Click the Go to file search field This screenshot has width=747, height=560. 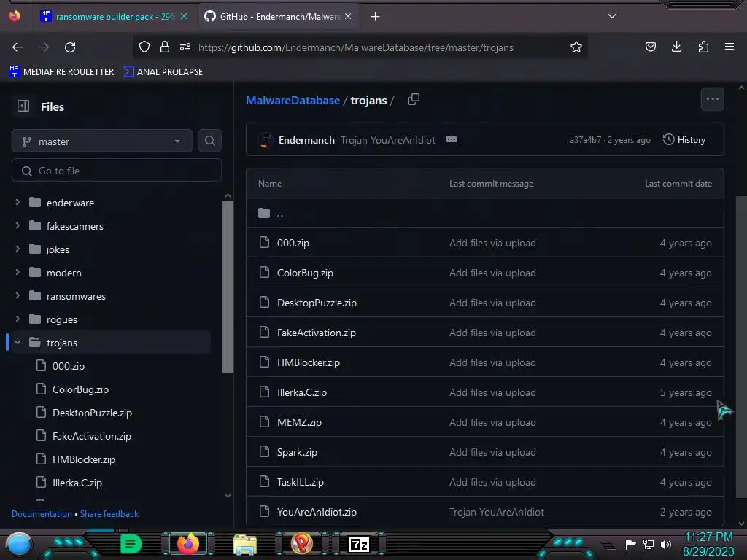pos(117,171)
